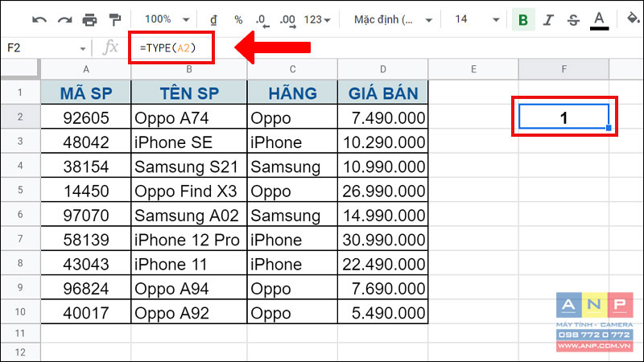The image size is (644, 362).
Task: Select cell with code 38154
Action: point(86,167)
